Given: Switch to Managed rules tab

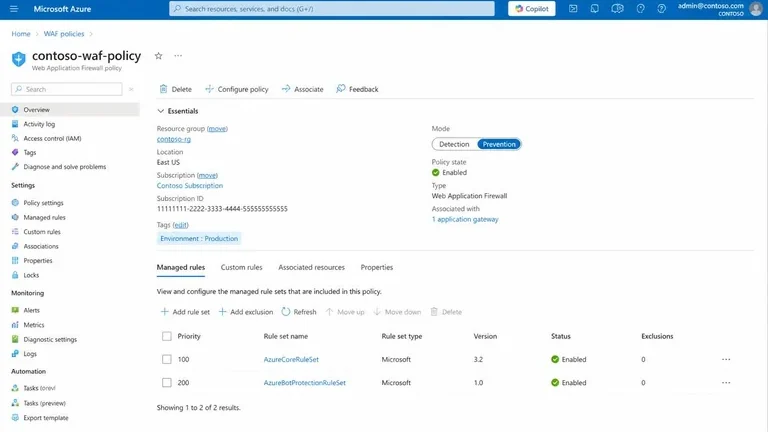Looking at the screenshot, I should click(181, 267).
